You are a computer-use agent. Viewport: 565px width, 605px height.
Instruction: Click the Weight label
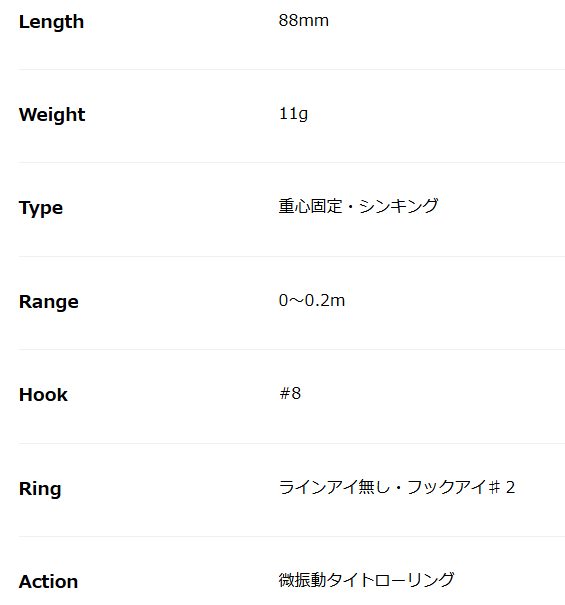click(x=52, y=115)
